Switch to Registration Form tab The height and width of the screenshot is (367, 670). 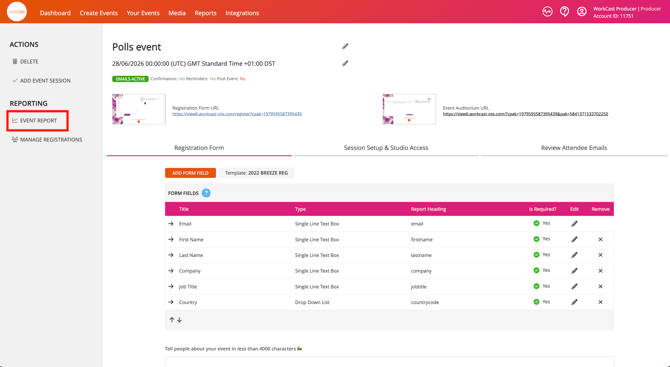(x=199, y=148)
